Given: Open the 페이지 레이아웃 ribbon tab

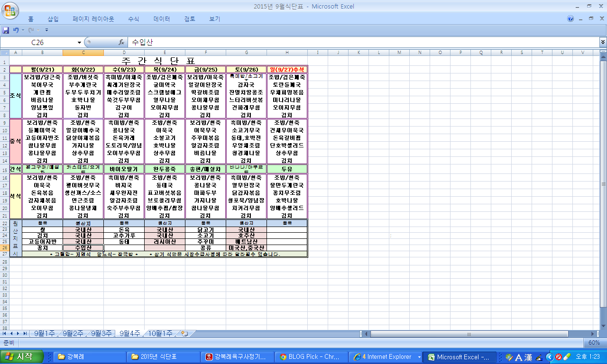Looking at the screenshot, I should click(x=93, y=19).
